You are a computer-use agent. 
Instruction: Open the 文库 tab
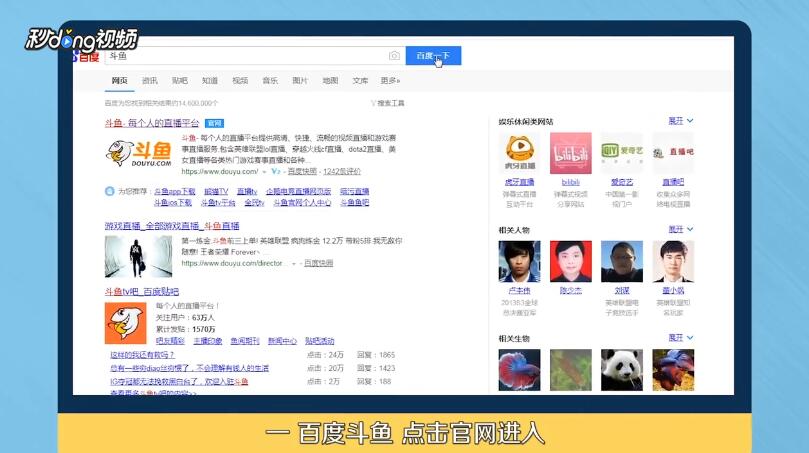click(x=360, y=80)
